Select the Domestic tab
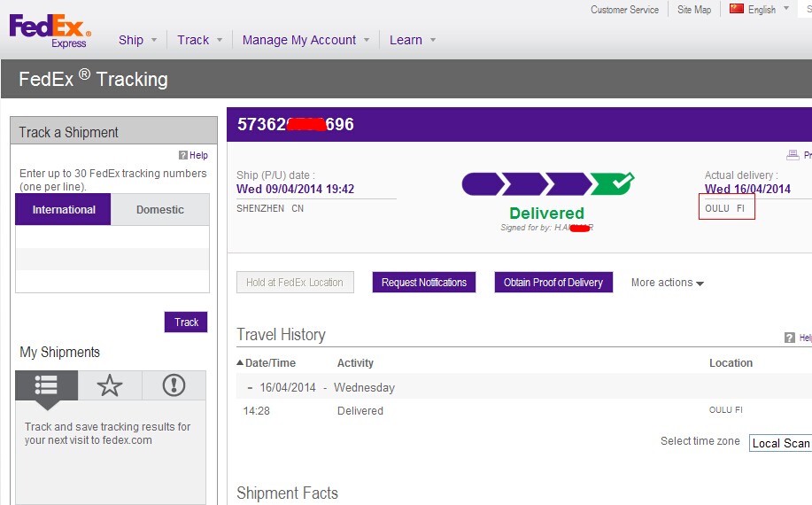This screenshot has height=505, width=812. [x=160, y=209]
